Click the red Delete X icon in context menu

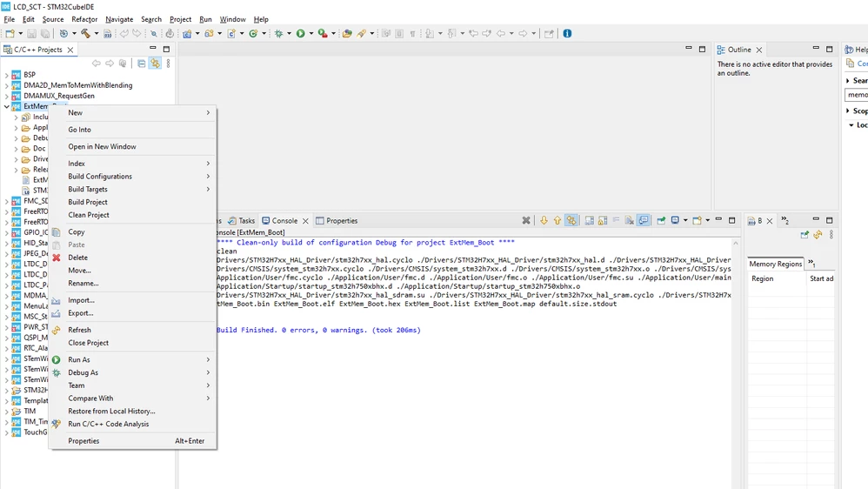pos(57,258)
